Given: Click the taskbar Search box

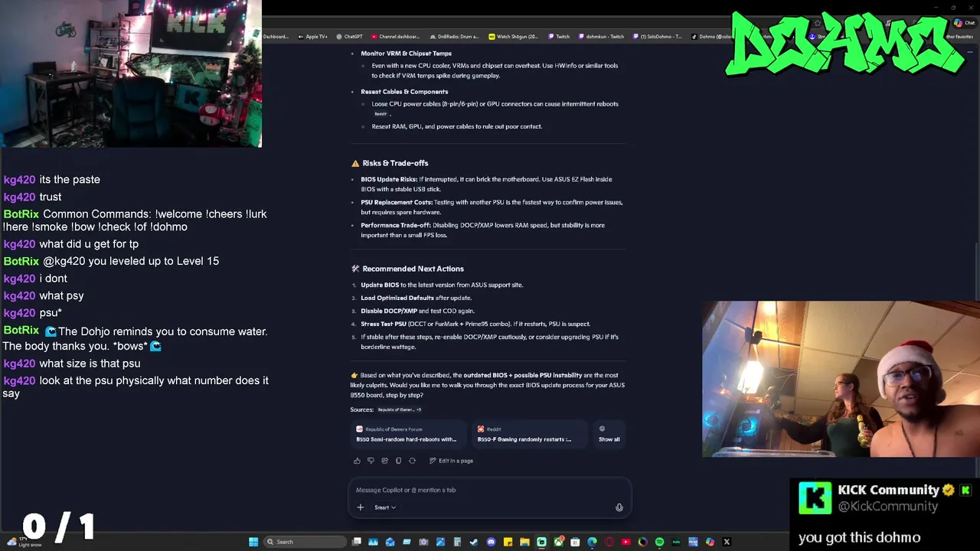Looking at the screenshot, I should click(305, 542).
